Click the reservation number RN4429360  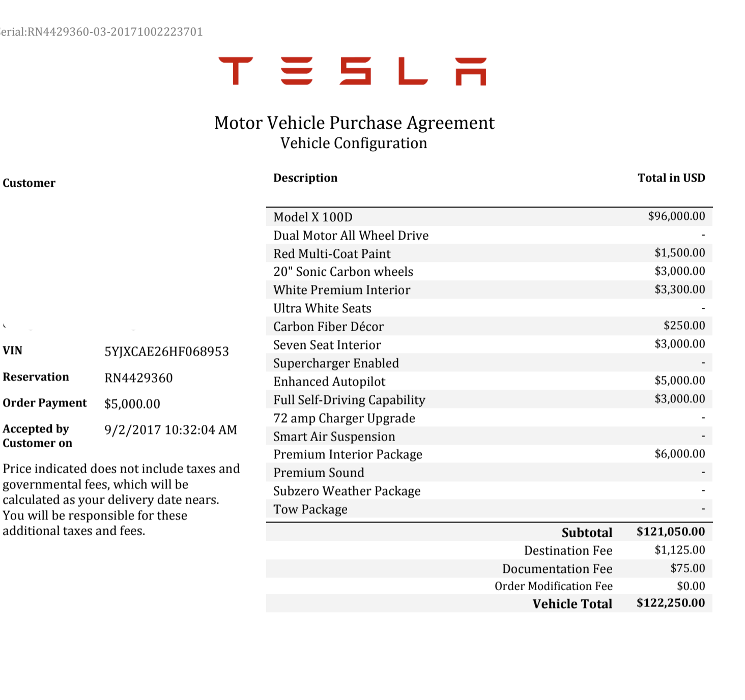(x=138, y=378)
